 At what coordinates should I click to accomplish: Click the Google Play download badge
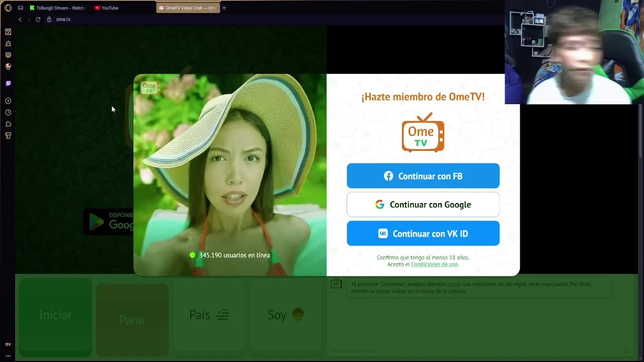point(109,222)
